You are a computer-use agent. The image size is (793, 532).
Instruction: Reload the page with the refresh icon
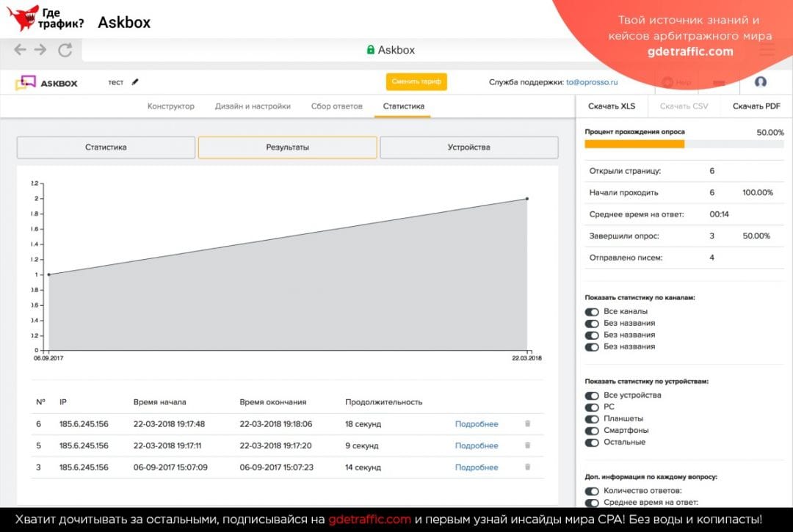click(65, 50)
